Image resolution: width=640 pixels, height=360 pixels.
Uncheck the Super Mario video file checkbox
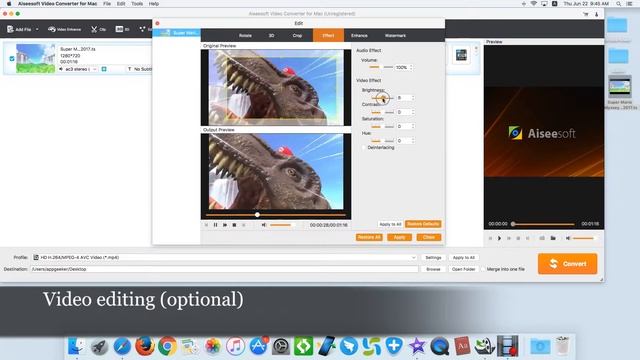[12, 58]
